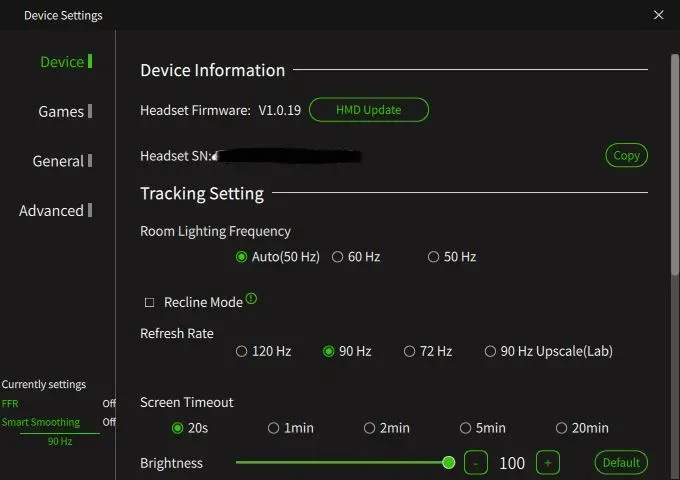
Task: Click the vertical scrollbar on right
Action: [673, 160]
